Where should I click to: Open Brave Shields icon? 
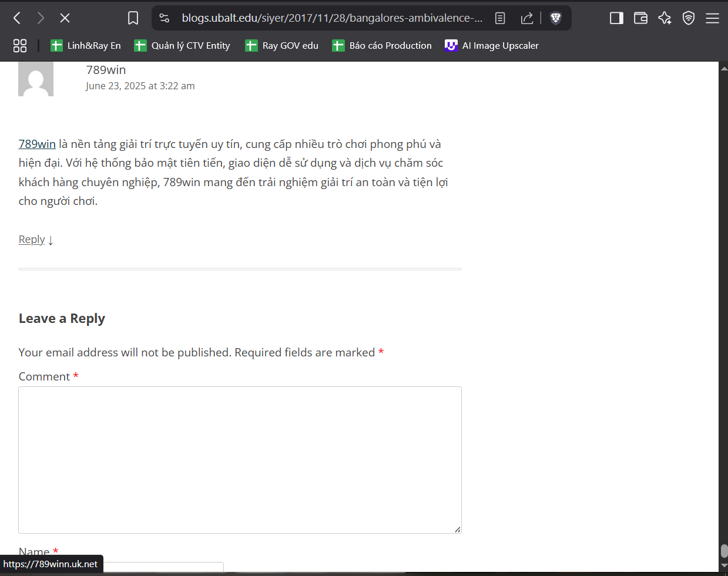coord(555,18)
